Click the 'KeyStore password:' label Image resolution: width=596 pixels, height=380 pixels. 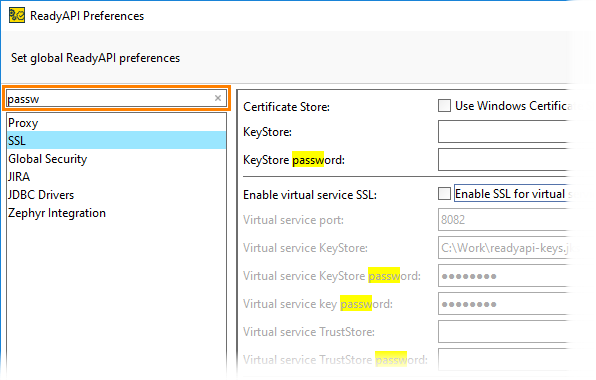294,160
